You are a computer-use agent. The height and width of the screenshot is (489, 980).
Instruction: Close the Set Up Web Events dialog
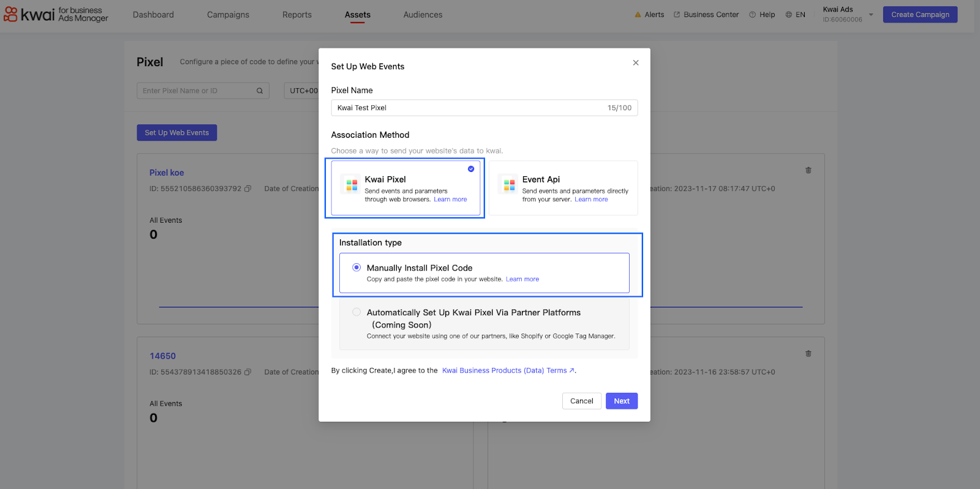[x=636, y=63]
